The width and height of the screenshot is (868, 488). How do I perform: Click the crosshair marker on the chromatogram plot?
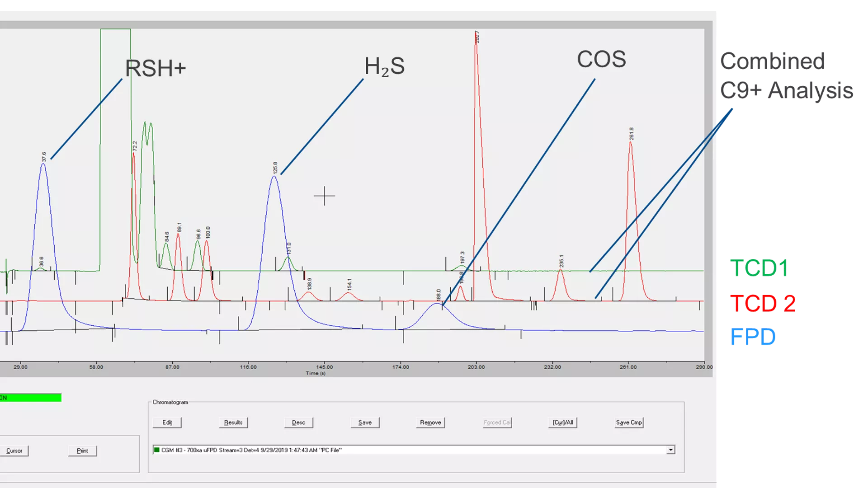click(x=324, y=196)
